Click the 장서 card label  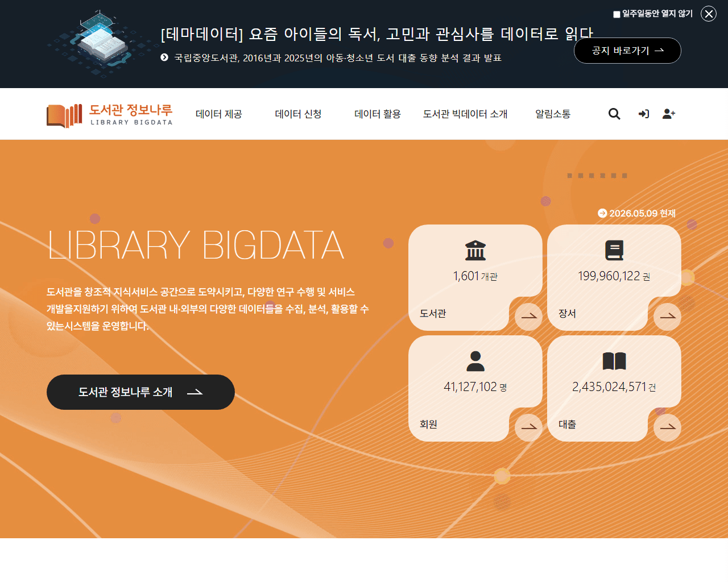click(567, 313)
